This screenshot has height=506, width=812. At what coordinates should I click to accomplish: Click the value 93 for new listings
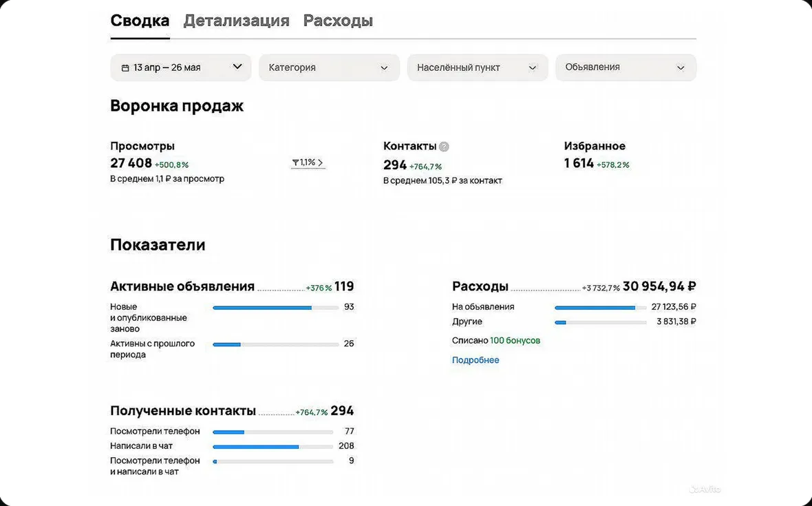[x=349, y=306]
